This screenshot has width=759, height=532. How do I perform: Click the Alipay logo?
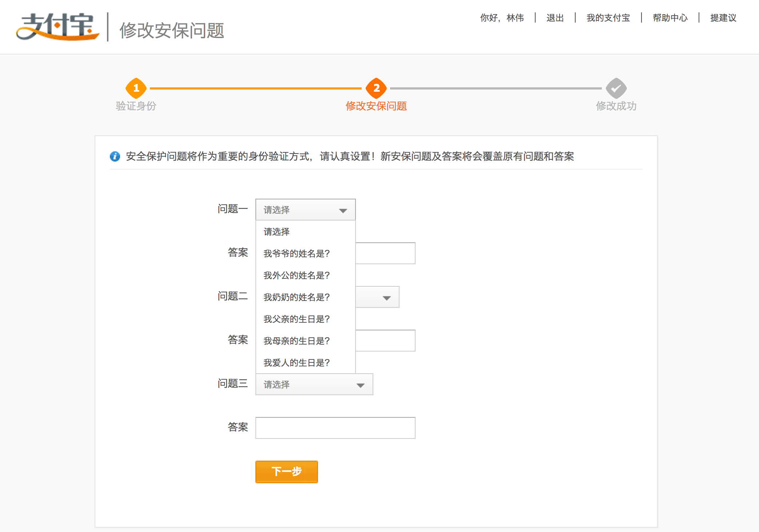click(57, 27)
